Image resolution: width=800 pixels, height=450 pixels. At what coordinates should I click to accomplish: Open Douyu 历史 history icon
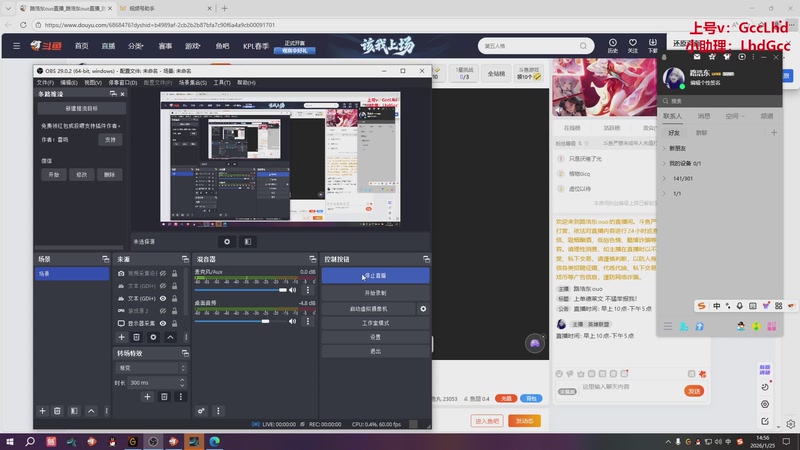(x=613, y=45)
